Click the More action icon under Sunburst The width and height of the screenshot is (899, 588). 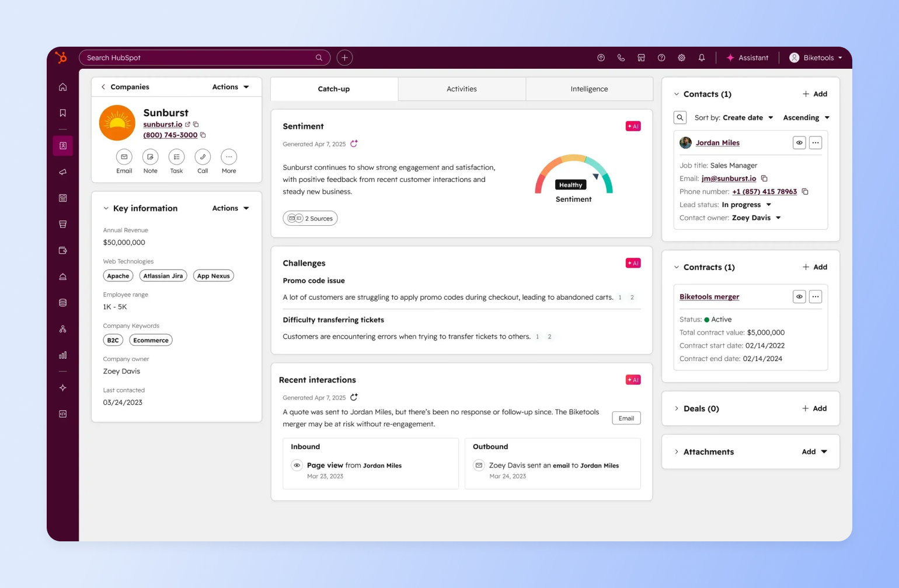pyautogui.click(x=229, y=157)
